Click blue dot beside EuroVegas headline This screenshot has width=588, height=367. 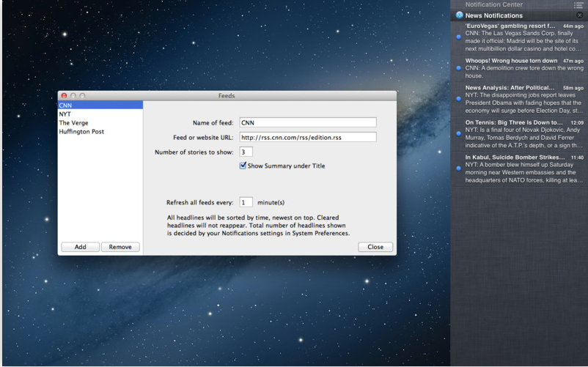pyautogui.click(x=459, y=37)
